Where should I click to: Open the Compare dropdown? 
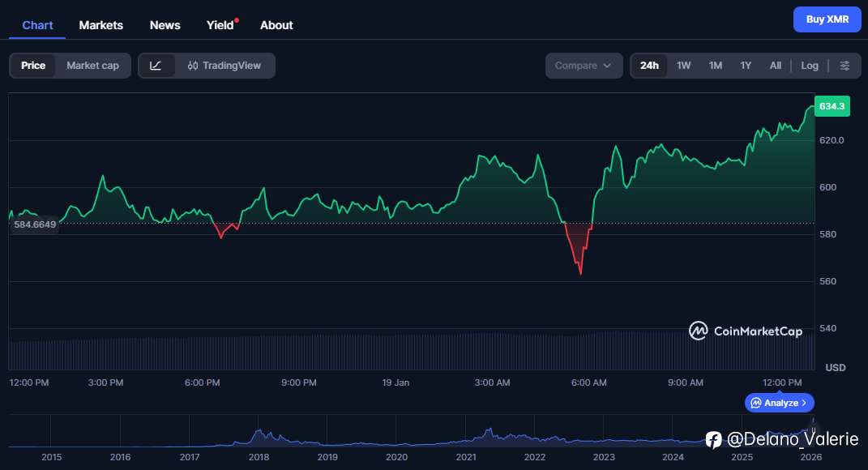(584, 66)
